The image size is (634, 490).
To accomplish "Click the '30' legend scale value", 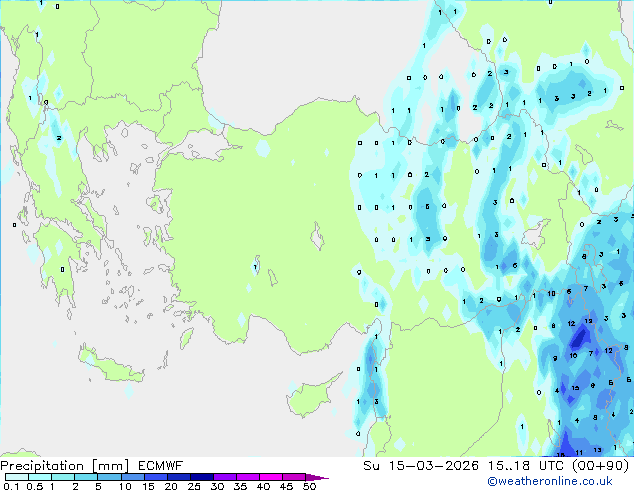I will tap(217, 486).
